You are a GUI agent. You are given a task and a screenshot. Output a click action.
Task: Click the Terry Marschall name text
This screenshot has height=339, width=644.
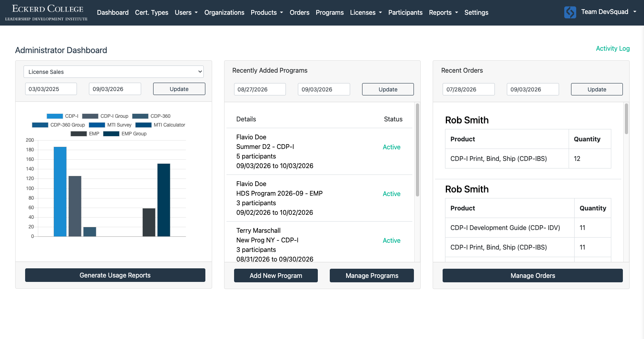tap(258, 230)
